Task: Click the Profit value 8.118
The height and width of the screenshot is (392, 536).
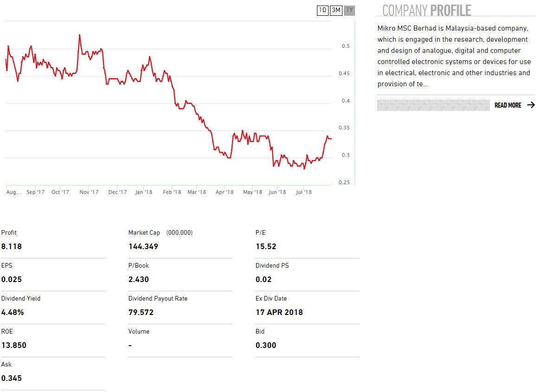Action: point(12,246)
